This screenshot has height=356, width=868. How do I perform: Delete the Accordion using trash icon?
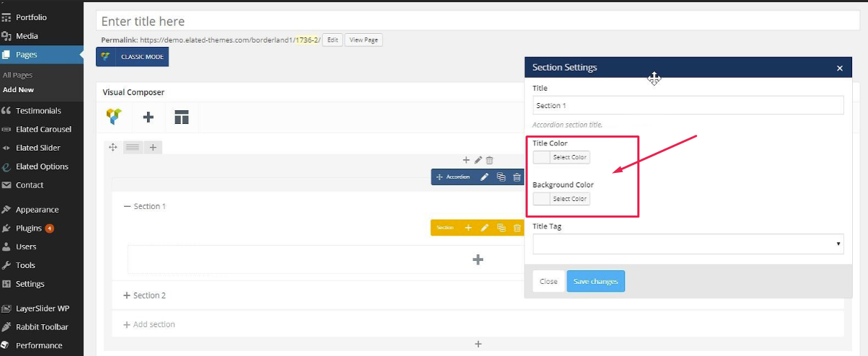pos(517,177)
